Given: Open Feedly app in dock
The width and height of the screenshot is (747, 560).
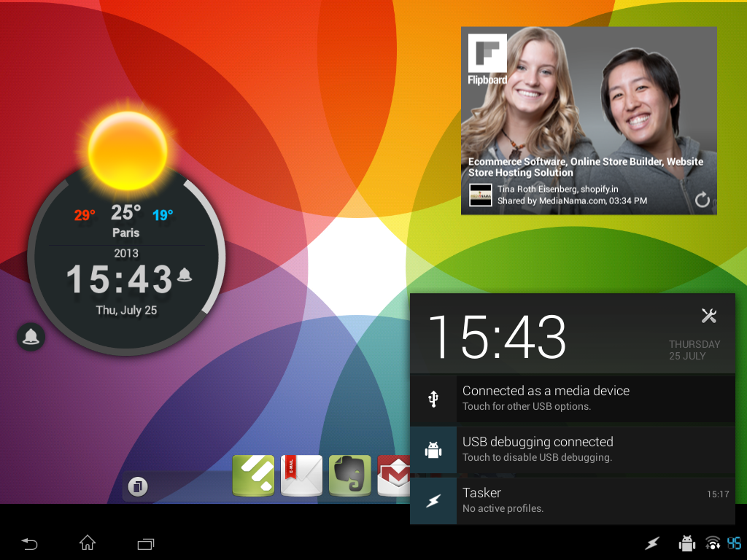Looking at the screenshot, I should 253,475.
